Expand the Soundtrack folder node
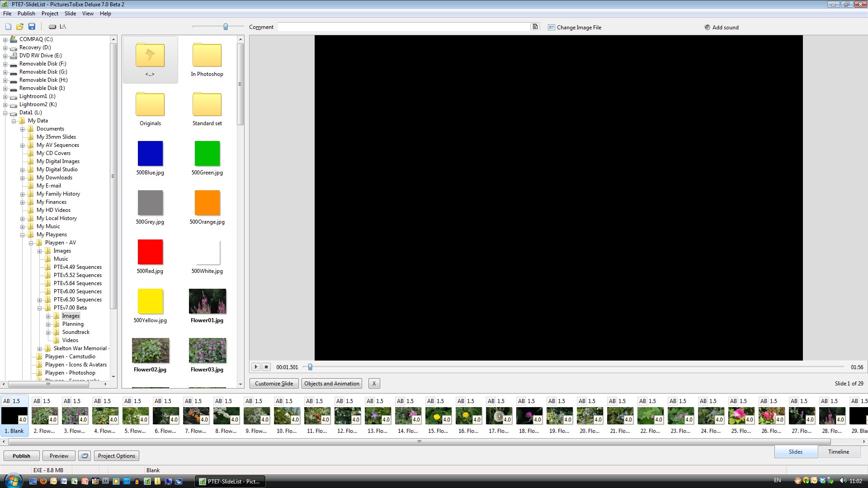868x488 pixels. coord(48,333)
